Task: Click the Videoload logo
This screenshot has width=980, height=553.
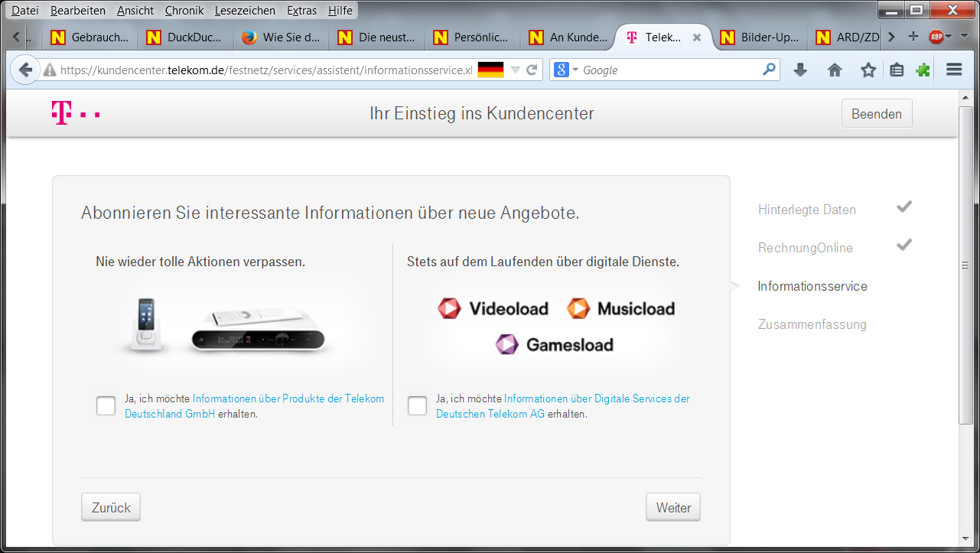Action: (493, 309)
